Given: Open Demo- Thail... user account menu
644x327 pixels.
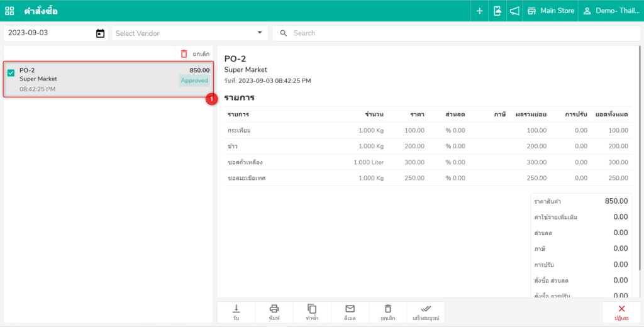Looking at the screenshot, I should (611, 11).
